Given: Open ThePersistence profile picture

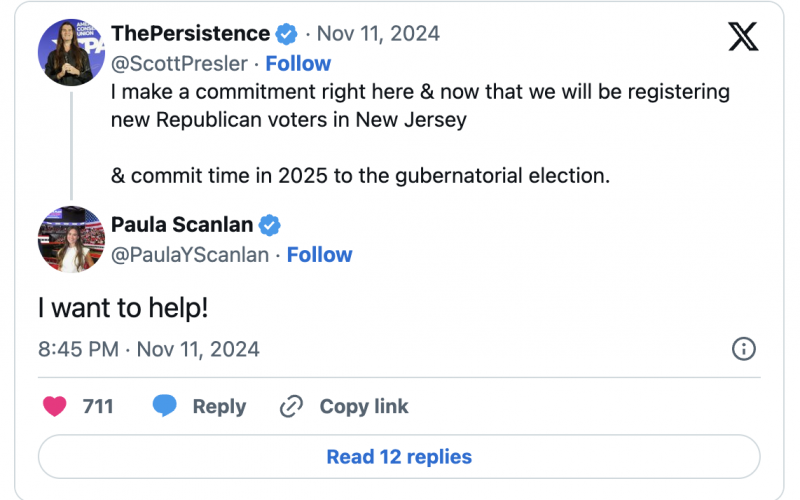Looking at the screenshot, I should coord(70,52).
